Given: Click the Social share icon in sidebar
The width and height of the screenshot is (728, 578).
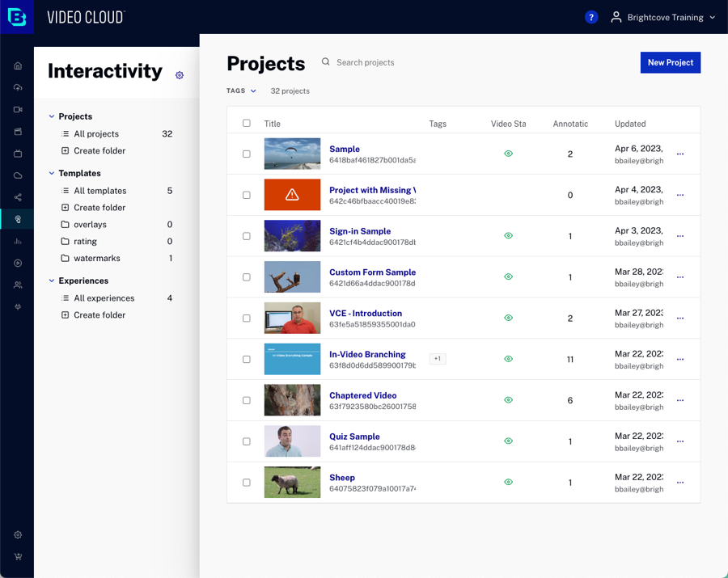Looking at the screenshot, I should pos(18,197).
